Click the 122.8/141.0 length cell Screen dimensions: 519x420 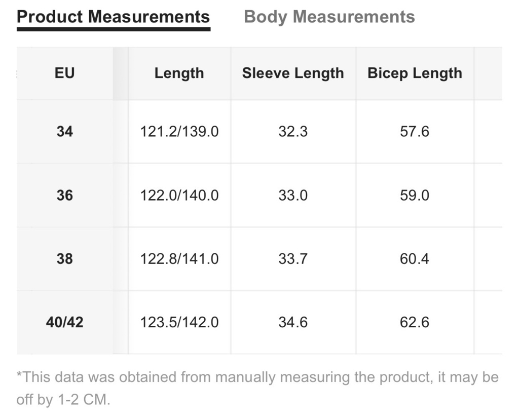pos(179,259)
